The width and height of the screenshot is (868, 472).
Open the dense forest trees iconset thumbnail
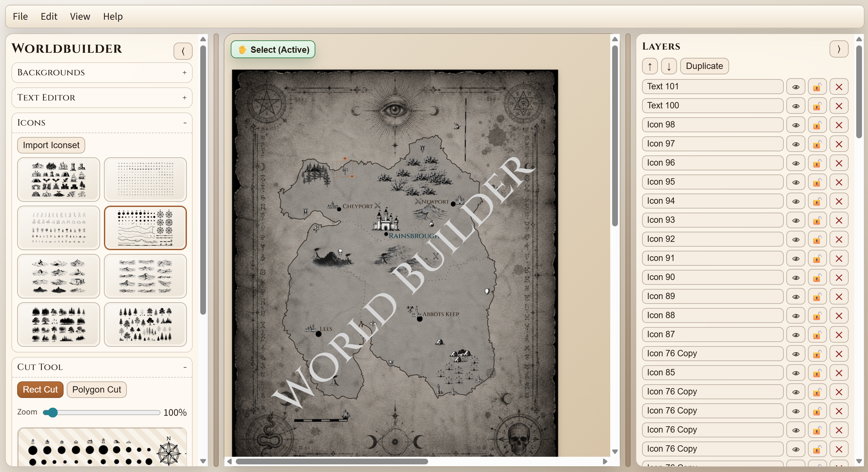[x=58, y=325]
